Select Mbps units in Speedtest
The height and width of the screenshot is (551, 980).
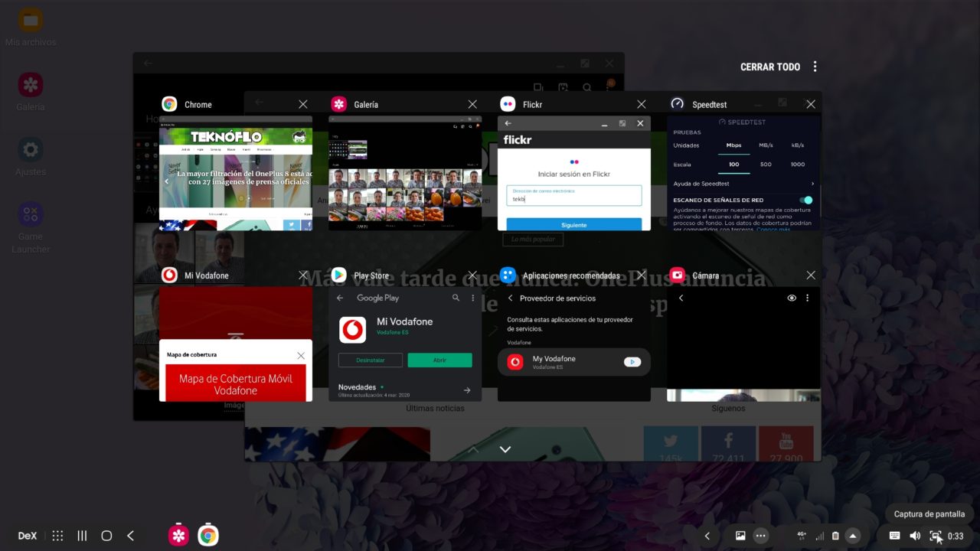(x=733, y=145)
